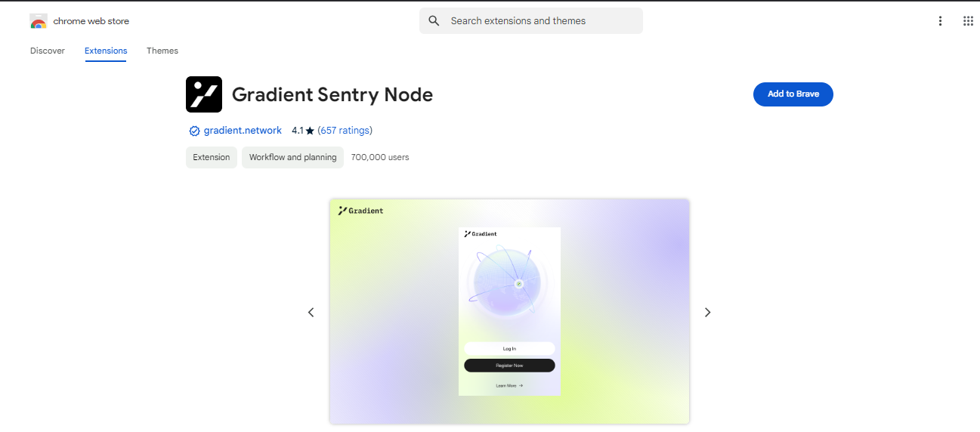Click the verified publisher badge icon
Viewport: 980px width, 432px height.
(194, 131)
